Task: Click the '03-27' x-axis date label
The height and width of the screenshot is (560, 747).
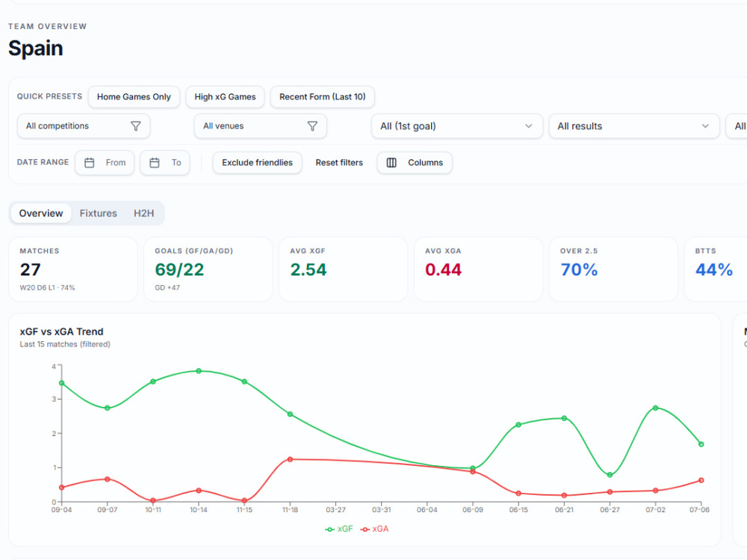Action: coord(336,509)
